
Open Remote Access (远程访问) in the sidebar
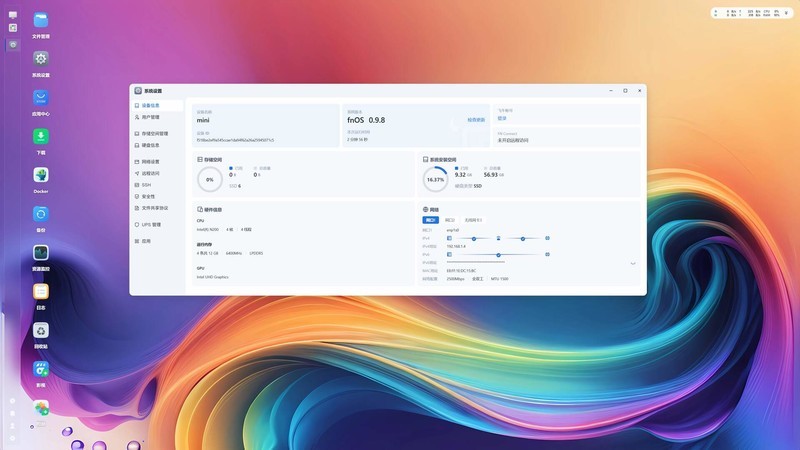(x=157, y=173)
